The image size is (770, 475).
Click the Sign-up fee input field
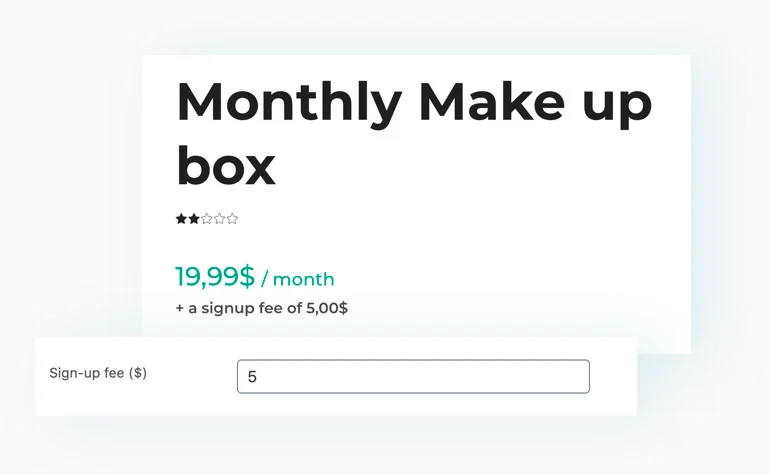(413, 376)
